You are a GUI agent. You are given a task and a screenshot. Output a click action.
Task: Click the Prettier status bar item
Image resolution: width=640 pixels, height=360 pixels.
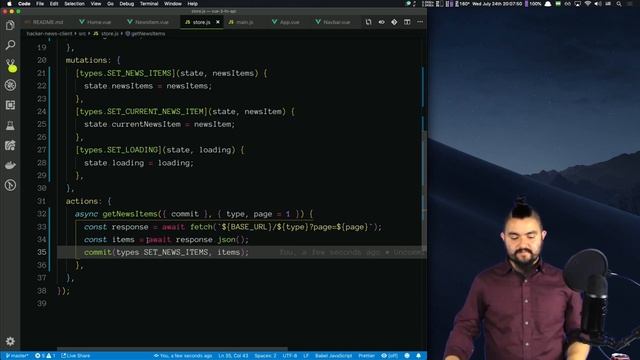367,356
